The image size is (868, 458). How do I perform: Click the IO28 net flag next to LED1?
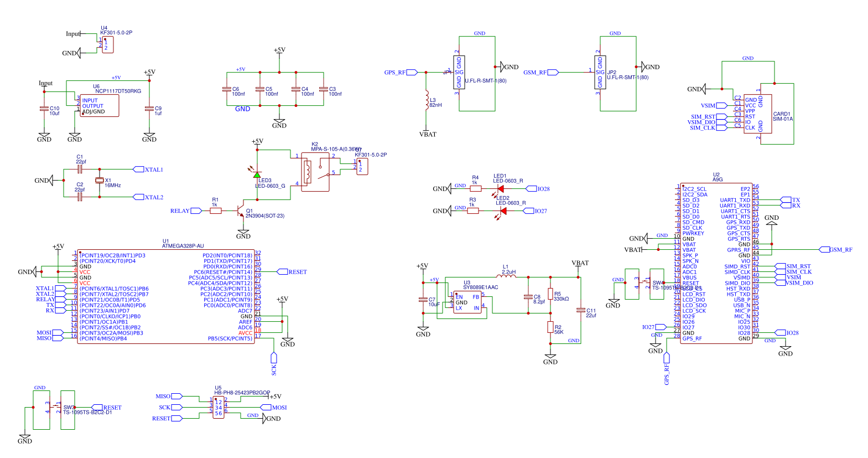tap(538, 189)
